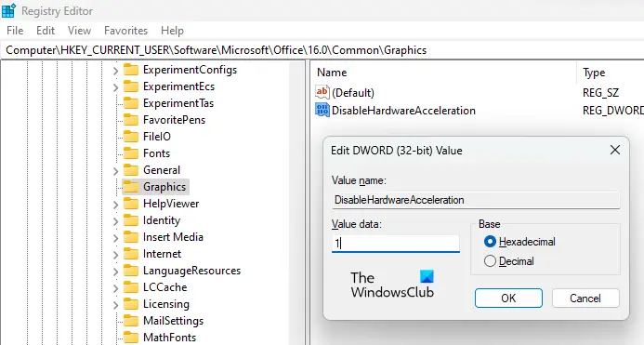Image resolution: width=644 pixels, height=345 pixels.
Task: Click the ExperimentConfigs folder icon
Action: tap(131, 70)
